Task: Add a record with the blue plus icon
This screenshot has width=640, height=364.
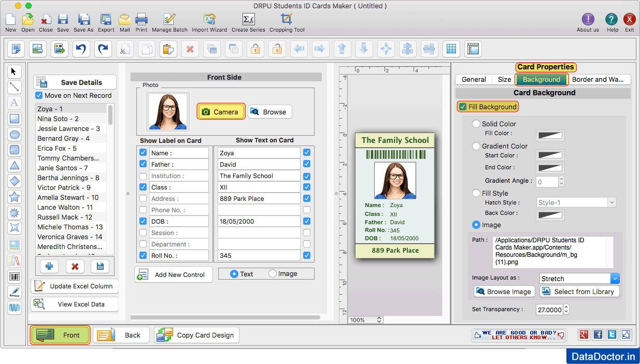Action: pyautogui.click(x=49, y=266)
